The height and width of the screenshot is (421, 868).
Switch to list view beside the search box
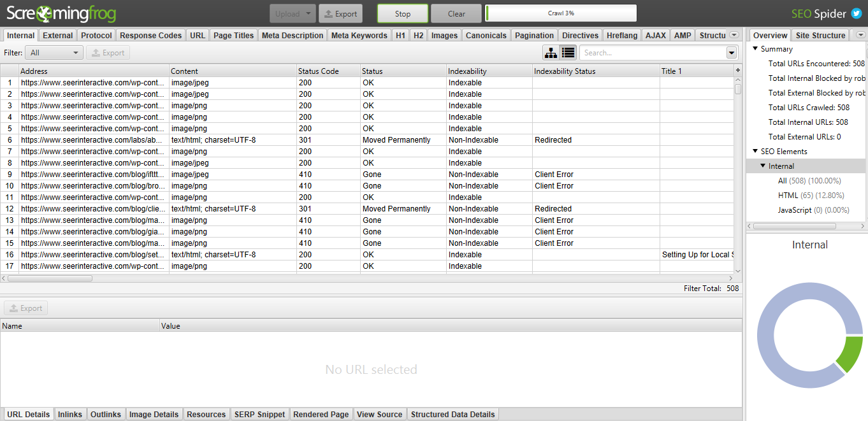click(x=567, y=53)
